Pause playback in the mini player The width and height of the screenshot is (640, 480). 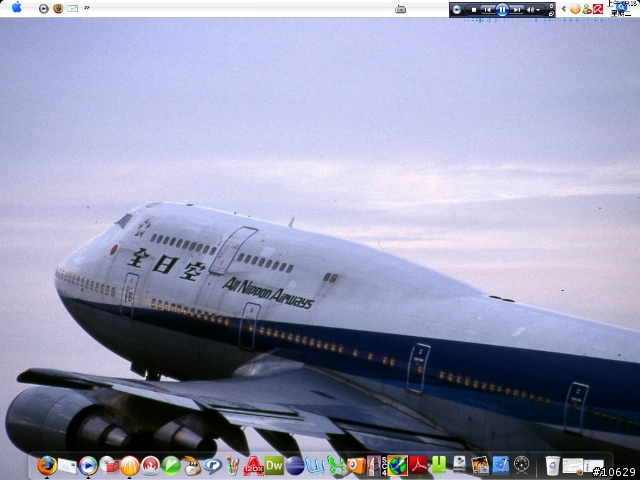click(x=502, y=9)
